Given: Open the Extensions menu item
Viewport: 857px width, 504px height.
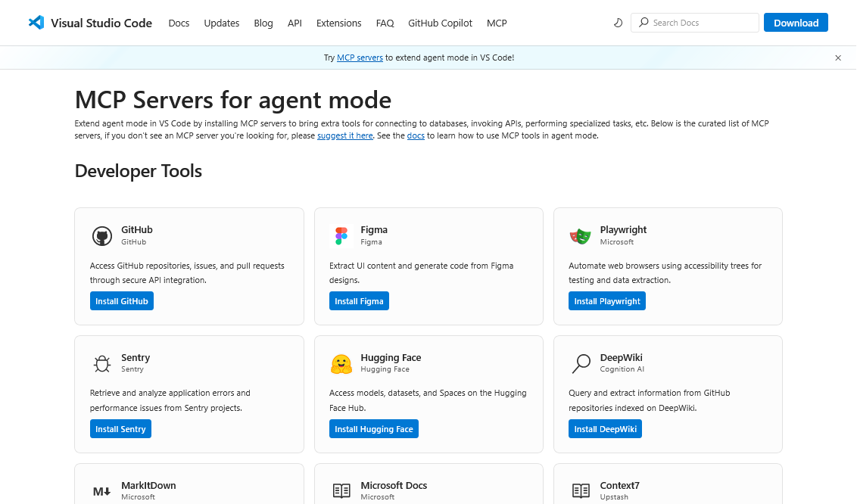Looking at the screenshot, I should (x=338, y=23).
